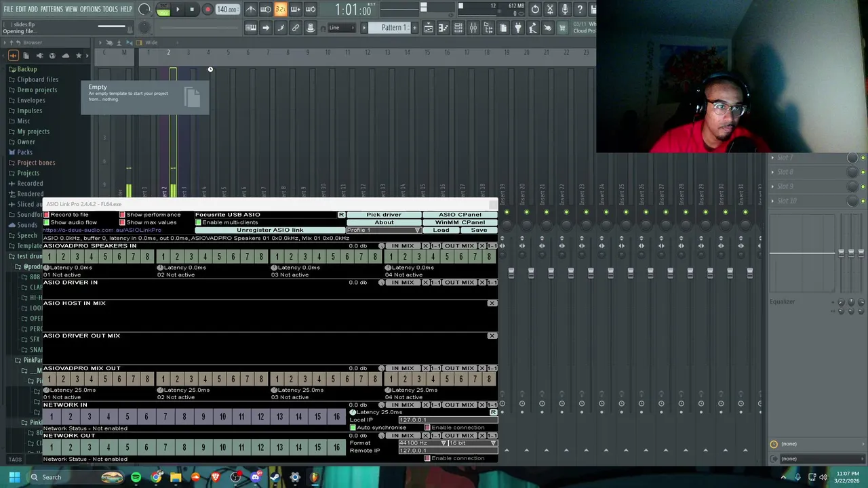Click the Local IP field 127.0.0.1

448,420
